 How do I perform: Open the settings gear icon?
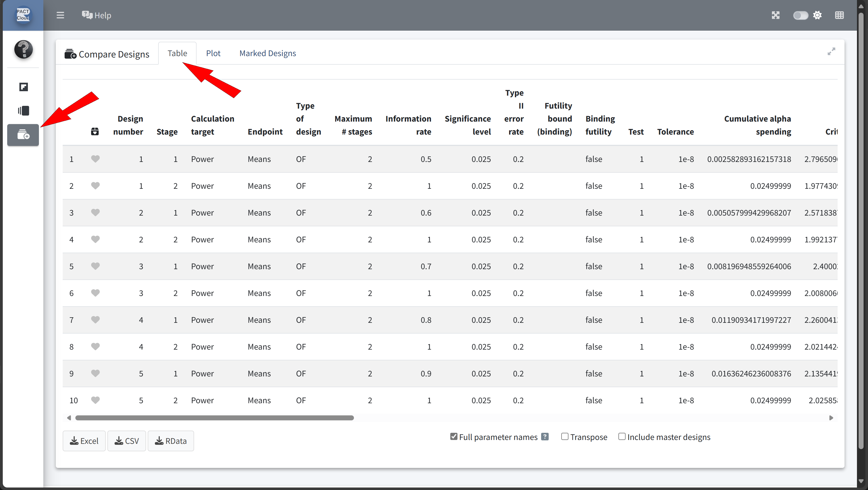tap(817, 15)
